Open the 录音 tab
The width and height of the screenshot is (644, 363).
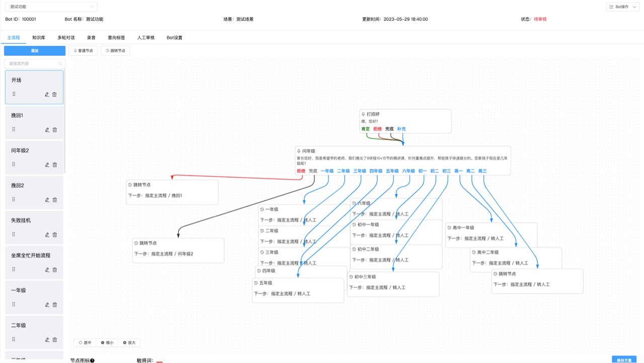pos(91,38)
